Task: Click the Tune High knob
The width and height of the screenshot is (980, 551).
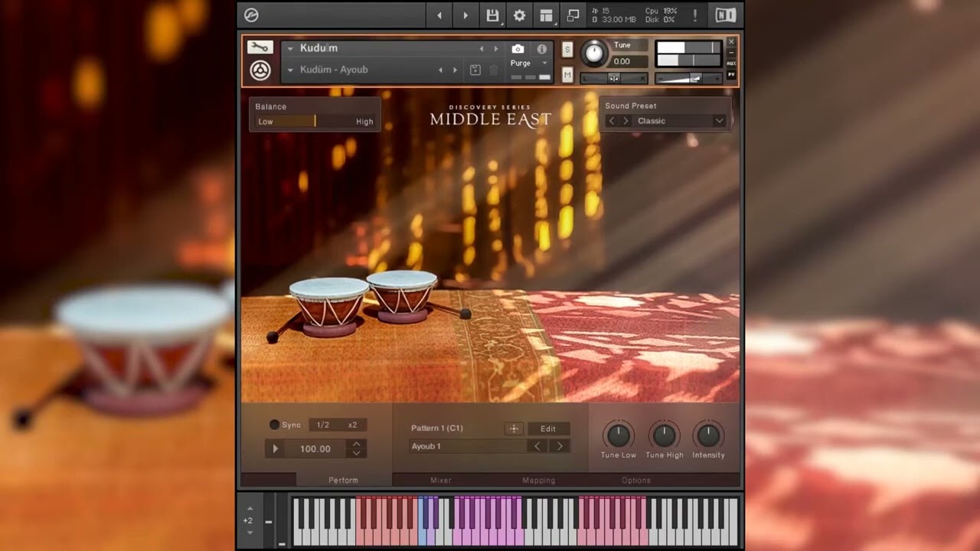Action: 664,435
